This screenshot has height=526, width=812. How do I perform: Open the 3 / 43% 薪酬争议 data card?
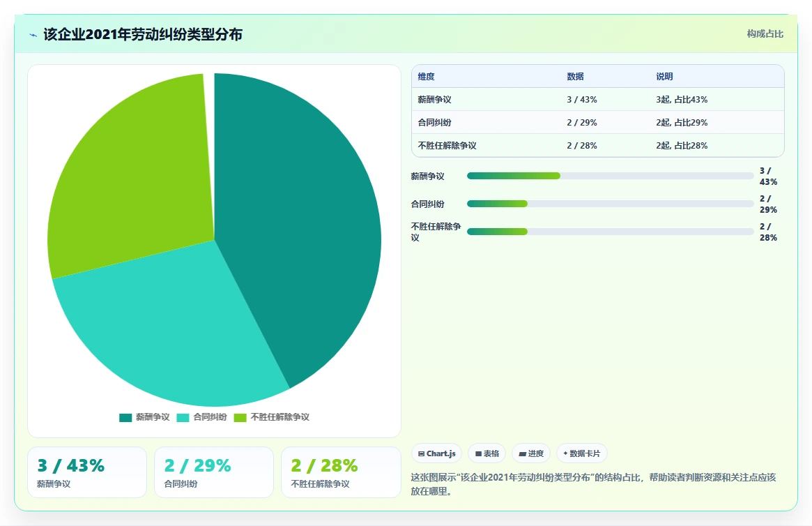click(x=87, y=472)
